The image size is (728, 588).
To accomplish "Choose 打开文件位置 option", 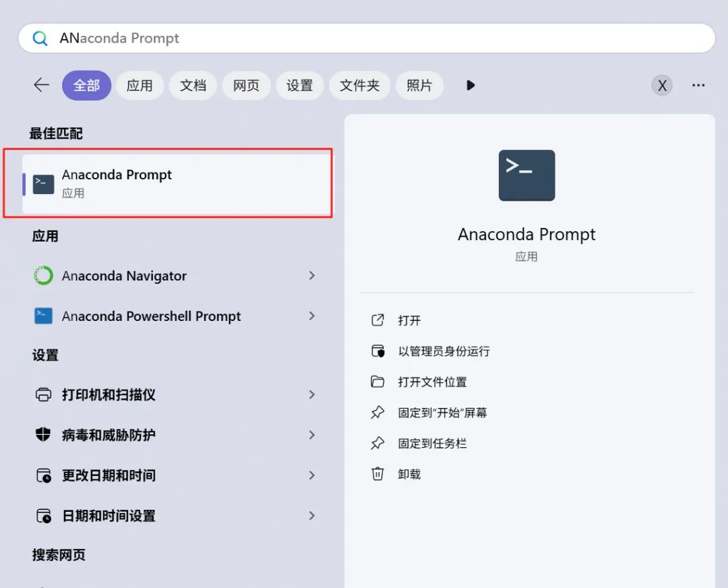I will 432,382.
